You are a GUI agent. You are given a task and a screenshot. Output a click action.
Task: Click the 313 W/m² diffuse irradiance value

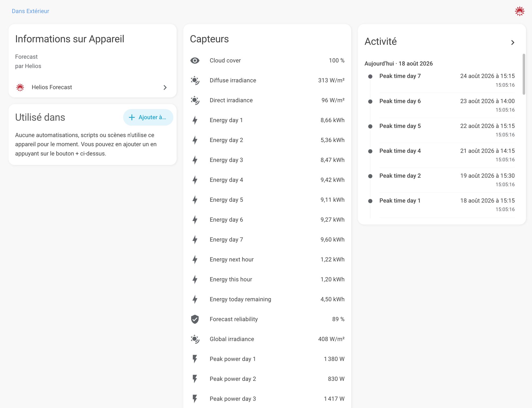point(331,81)
